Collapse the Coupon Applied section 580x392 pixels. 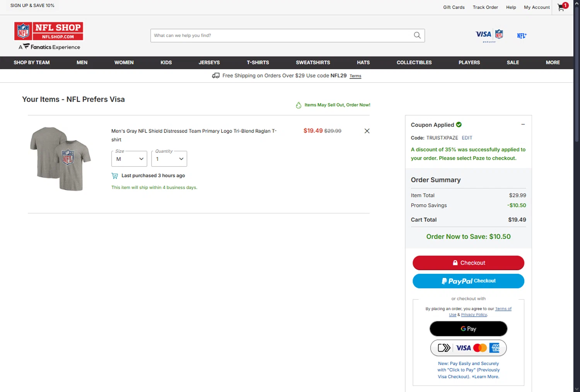point(523,124)
